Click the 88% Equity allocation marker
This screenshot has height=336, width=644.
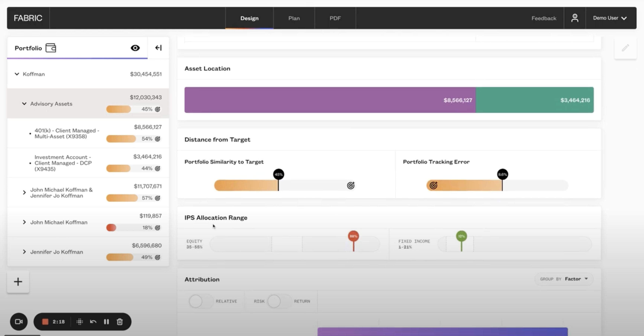coord(353,236)
